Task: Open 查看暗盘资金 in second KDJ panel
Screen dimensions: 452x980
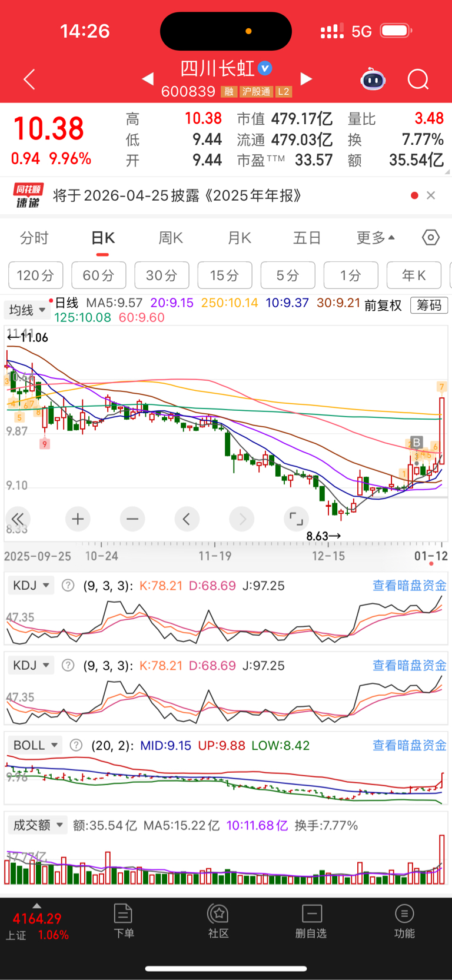Action: point(410,666)
